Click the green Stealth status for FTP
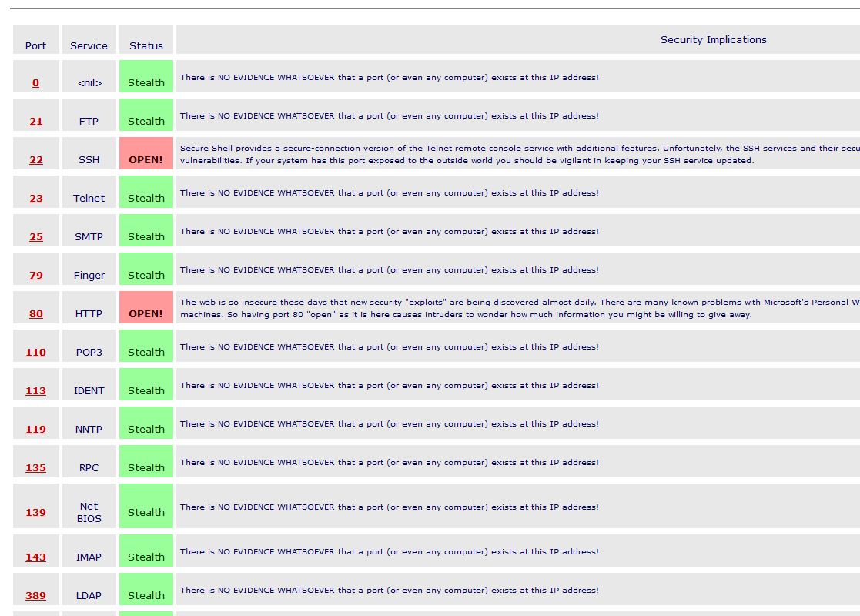Viewport: 860px width, 616px height. [x=146, y=121]
